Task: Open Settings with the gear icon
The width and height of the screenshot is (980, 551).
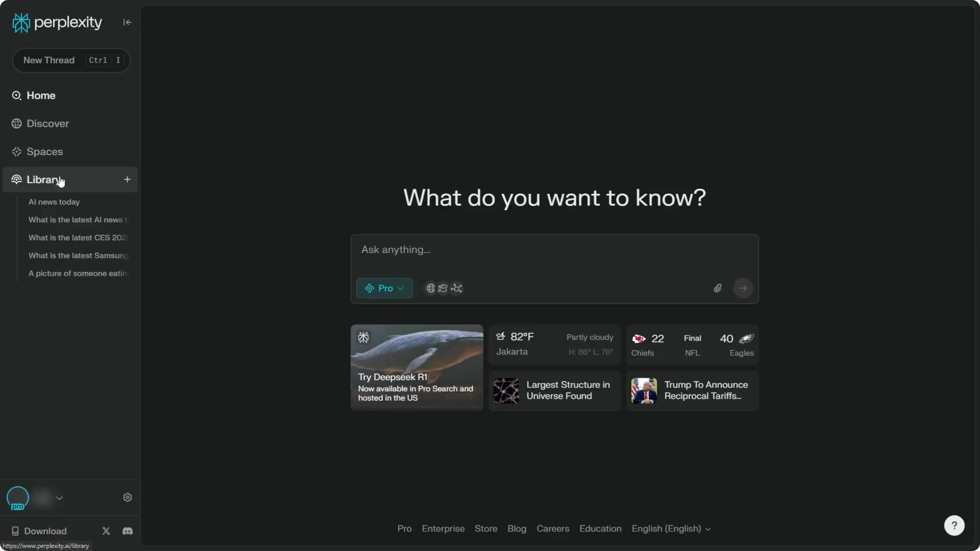Action: click(127, 497)
